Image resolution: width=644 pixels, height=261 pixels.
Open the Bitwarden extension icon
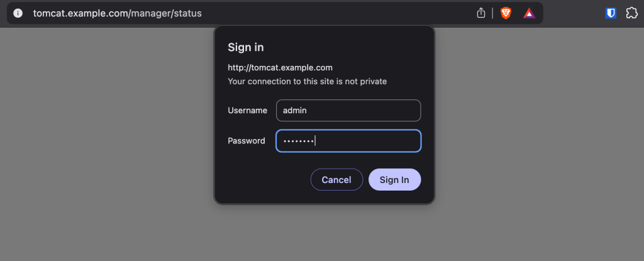[610, 13]
